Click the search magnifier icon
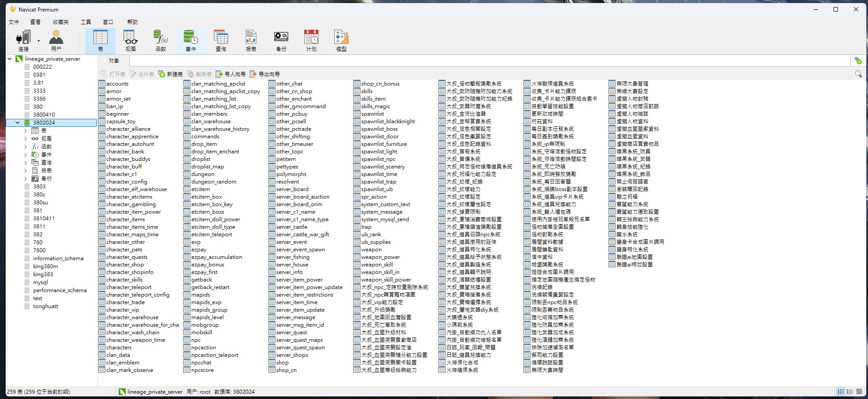The height and width of the screenshot is (399, 868). point(858,74)
